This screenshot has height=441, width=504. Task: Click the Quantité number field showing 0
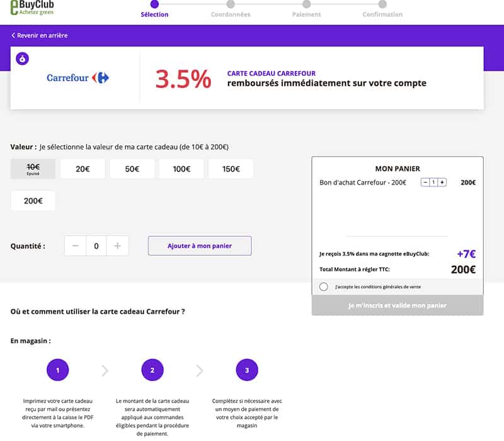96,246
